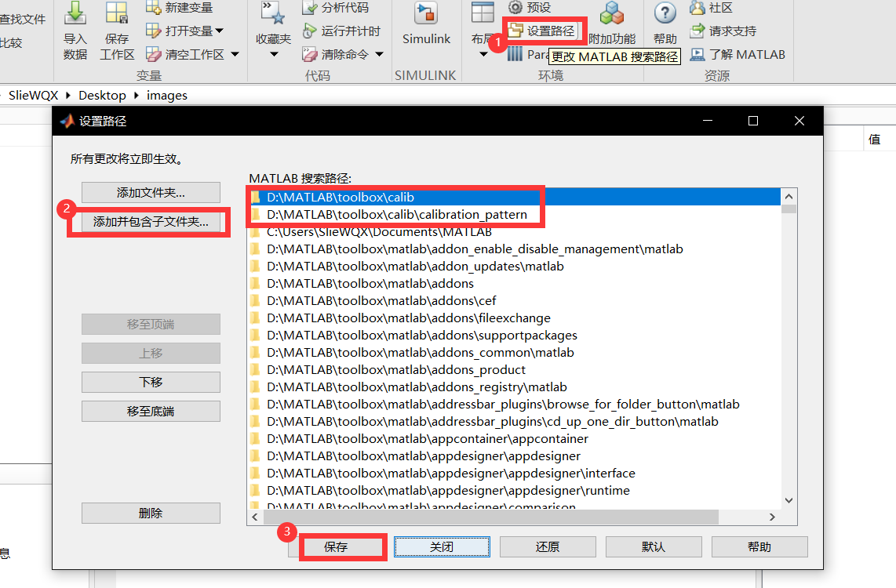Click the Default (默认) button
Screen dimensions: 896x588
653,547
